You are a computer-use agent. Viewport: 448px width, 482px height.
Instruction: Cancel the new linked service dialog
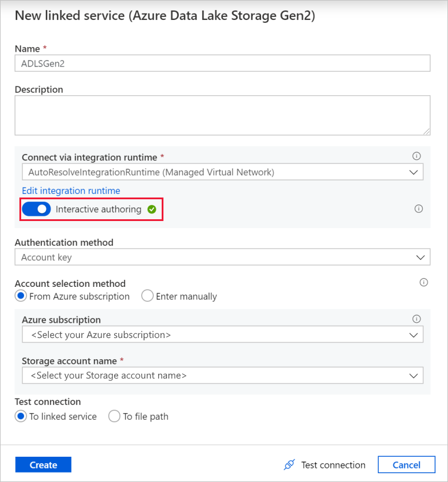pos(406,464)
